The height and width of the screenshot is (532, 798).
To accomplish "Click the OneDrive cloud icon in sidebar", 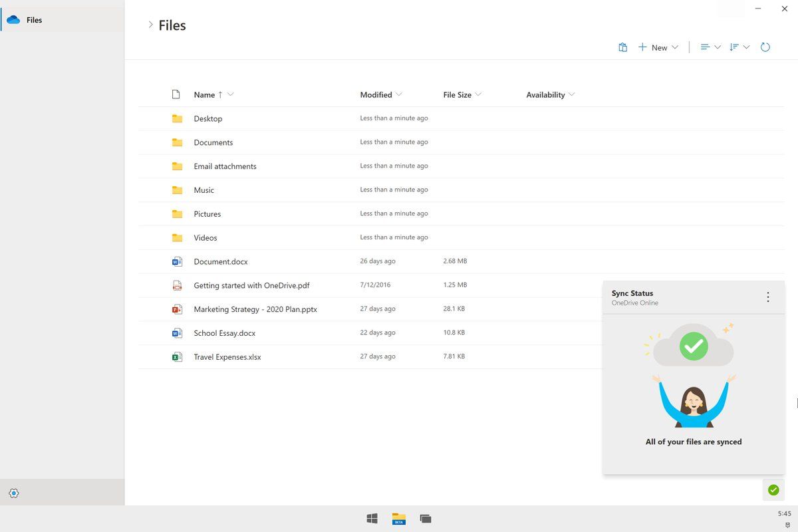I will point(13,20).
